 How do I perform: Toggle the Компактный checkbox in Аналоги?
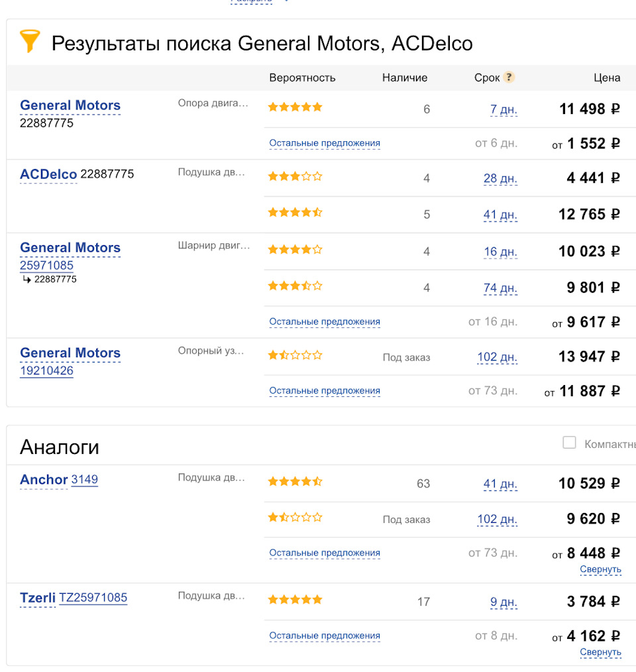tap(569, 443)
